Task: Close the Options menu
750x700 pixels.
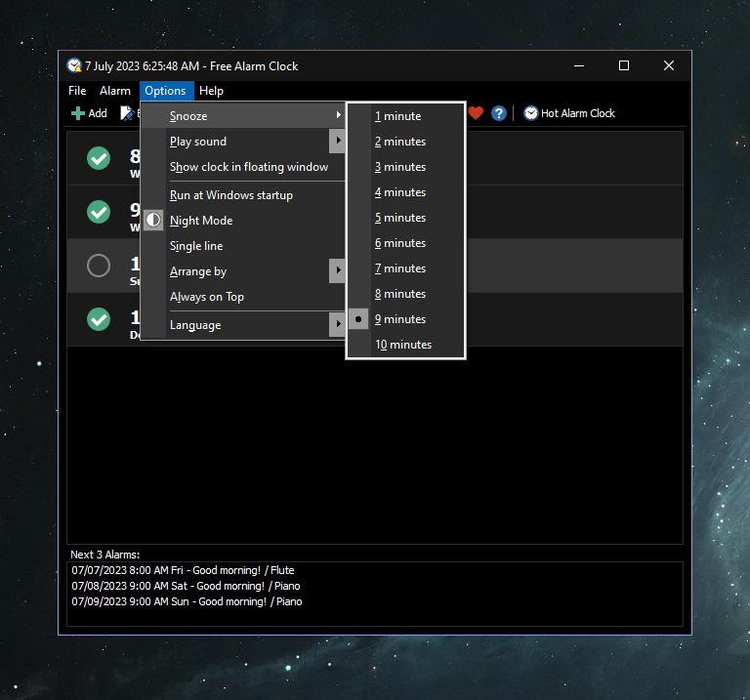Action: pyautogui.click(x=165, y=91)
